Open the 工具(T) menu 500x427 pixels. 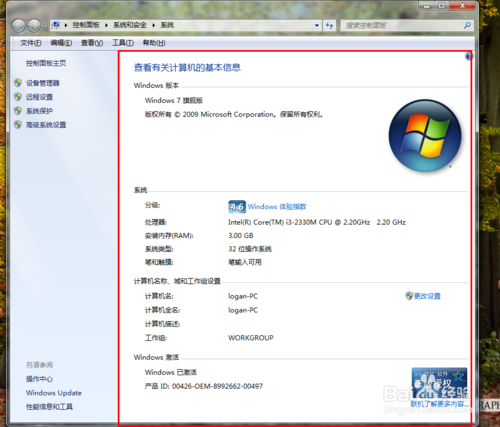pyautogui.click(x=123, y=43)
